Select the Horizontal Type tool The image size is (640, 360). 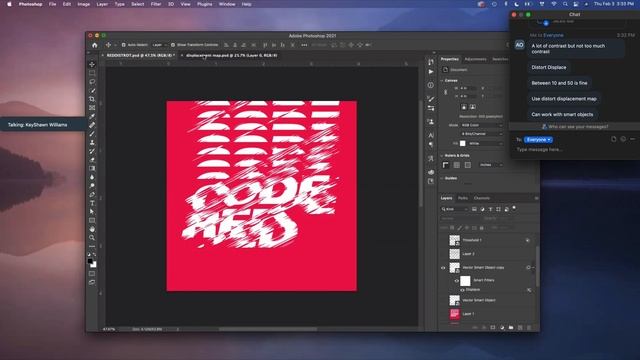(92, 203)
